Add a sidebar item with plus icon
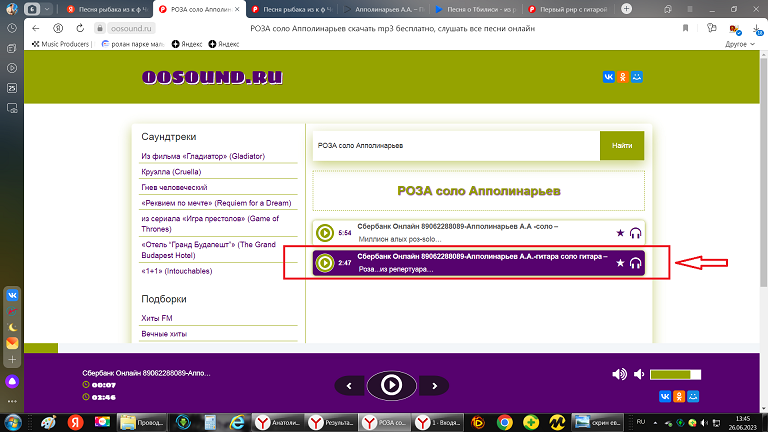 [x=12, y=360]
